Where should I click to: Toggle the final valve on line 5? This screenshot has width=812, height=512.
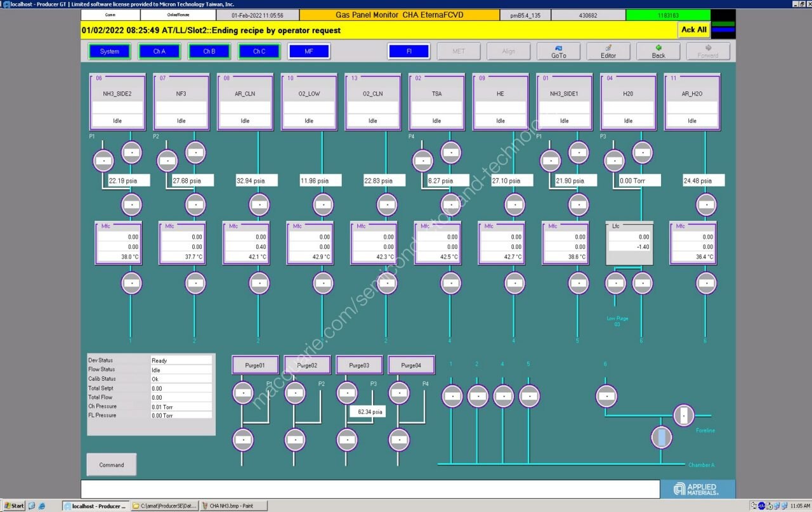pos(529,397)
